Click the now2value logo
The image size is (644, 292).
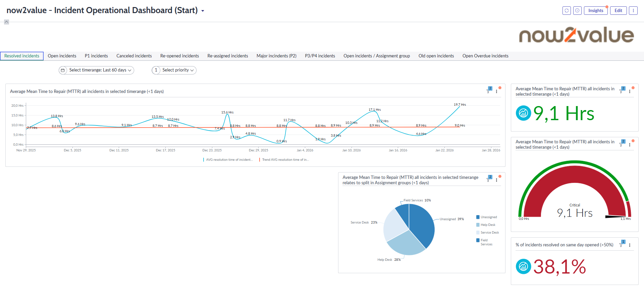click(576, 35)
